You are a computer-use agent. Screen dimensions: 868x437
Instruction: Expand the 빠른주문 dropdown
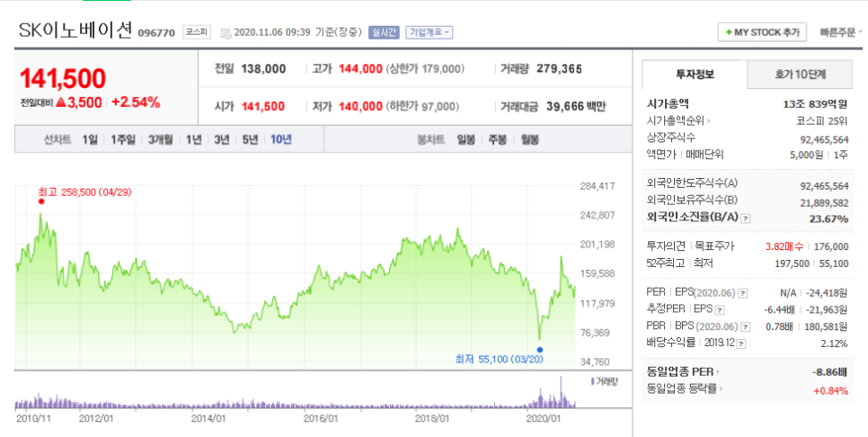pyautogui.click(x=841, y=32)
